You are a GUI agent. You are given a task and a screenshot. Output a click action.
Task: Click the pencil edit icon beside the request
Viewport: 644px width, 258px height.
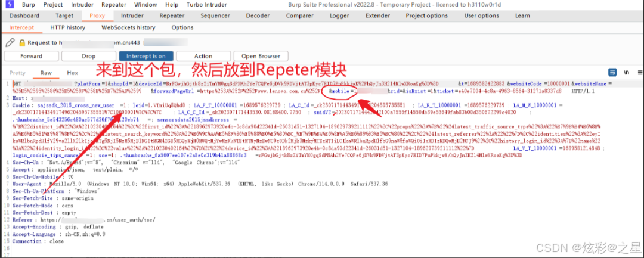click(x=10, y=42)
